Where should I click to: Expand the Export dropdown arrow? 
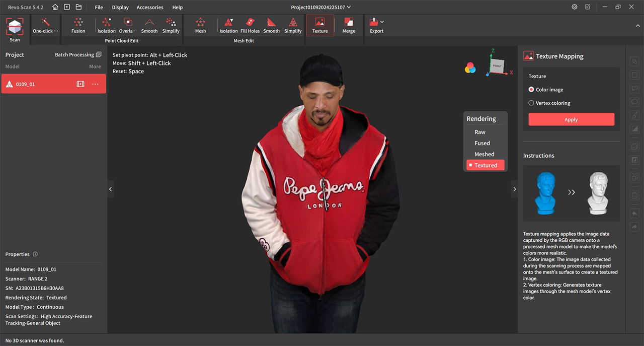[x=382, y=22]
